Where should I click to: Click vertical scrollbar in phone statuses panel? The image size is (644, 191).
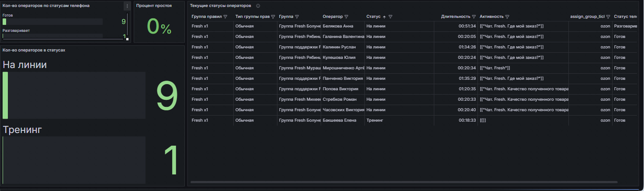pyautogui.click(x=127, y=25)
